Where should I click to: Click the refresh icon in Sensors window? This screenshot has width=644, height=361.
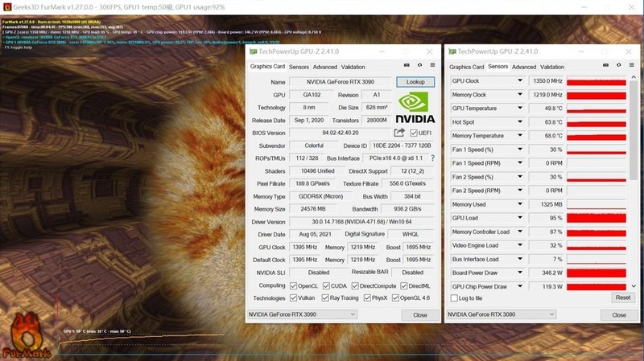pyautogui.click(x=619, y=65)
